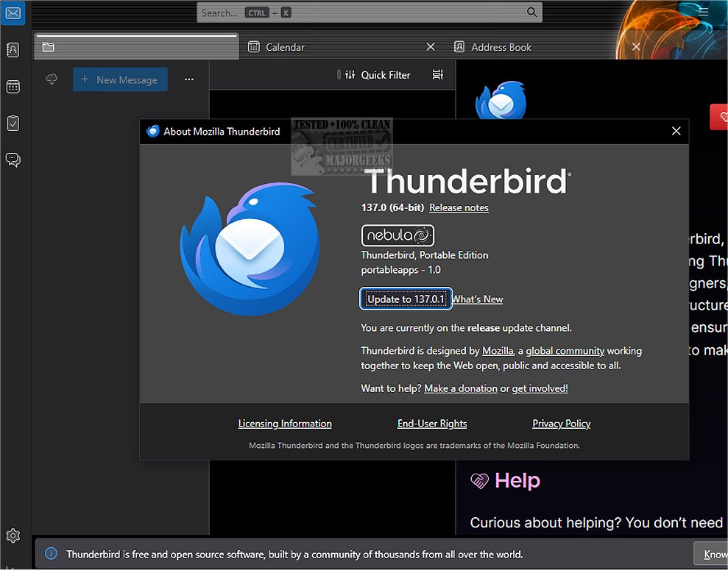Click the folder icon on the first tab
The width and height of the screenshot is (728, 570).
pos(48,46)
